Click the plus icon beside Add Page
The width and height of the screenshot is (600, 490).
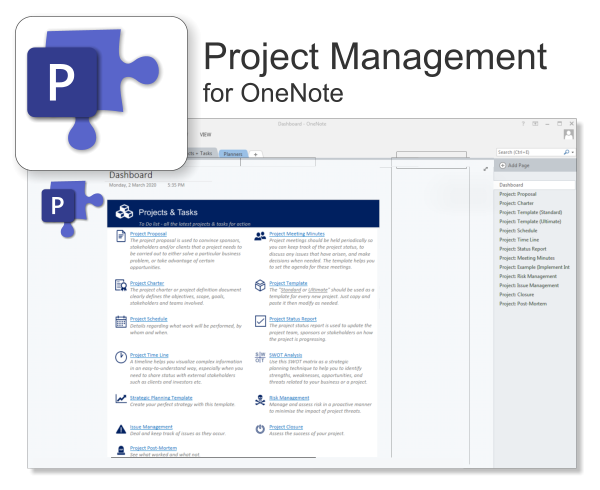coord(503,166)
